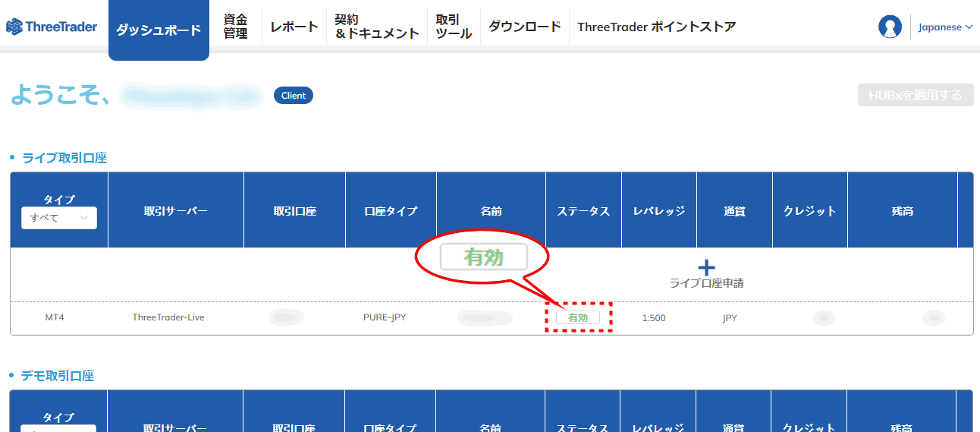Click the 1:500 leverage value
This screenshot has width=980, height=432.
(654, 318)
